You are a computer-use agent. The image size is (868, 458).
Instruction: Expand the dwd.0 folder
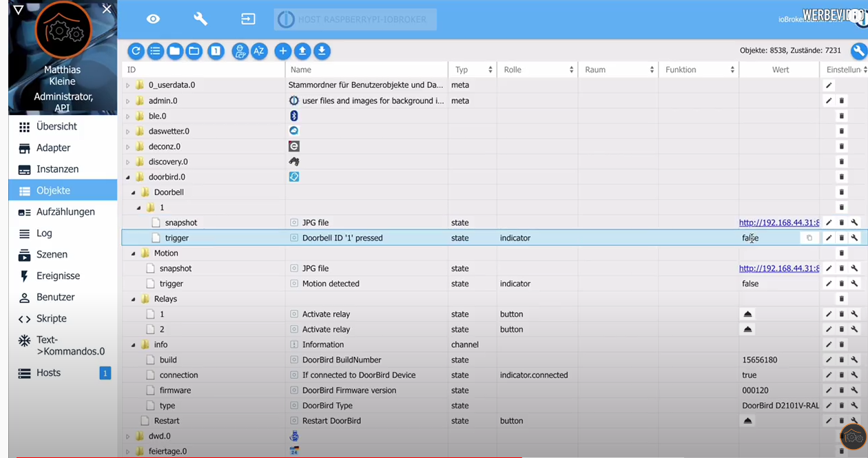tap(127, 436)
